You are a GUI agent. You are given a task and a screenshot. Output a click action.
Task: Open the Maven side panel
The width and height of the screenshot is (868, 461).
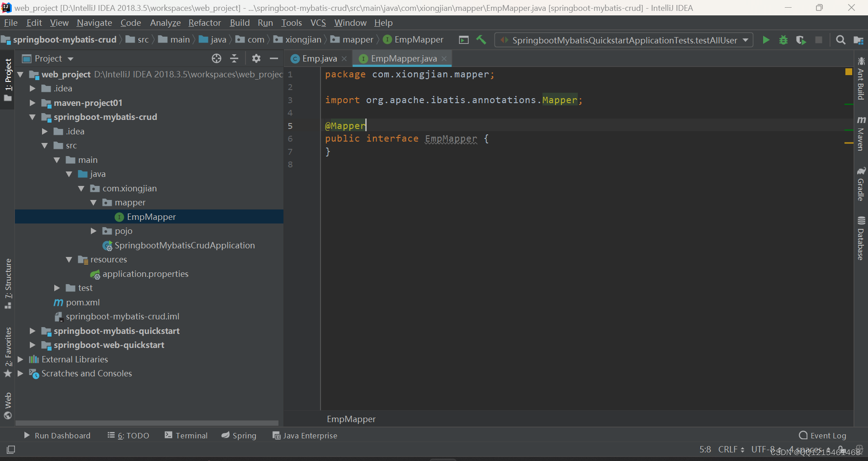point(861,133)
